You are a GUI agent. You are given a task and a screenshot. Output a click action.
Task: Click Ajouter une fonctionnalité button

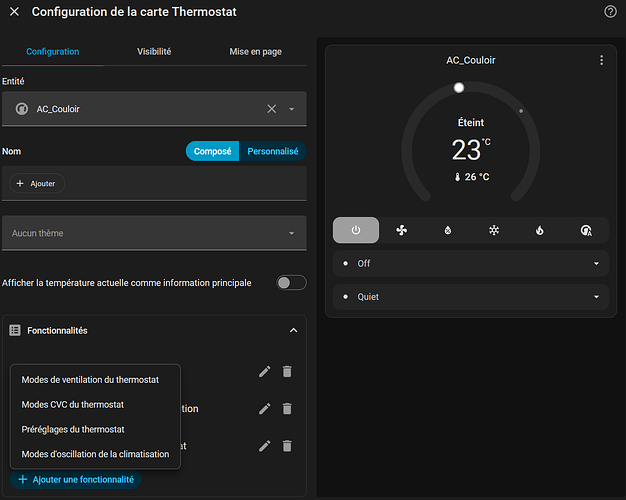click(x=76, y=480)
